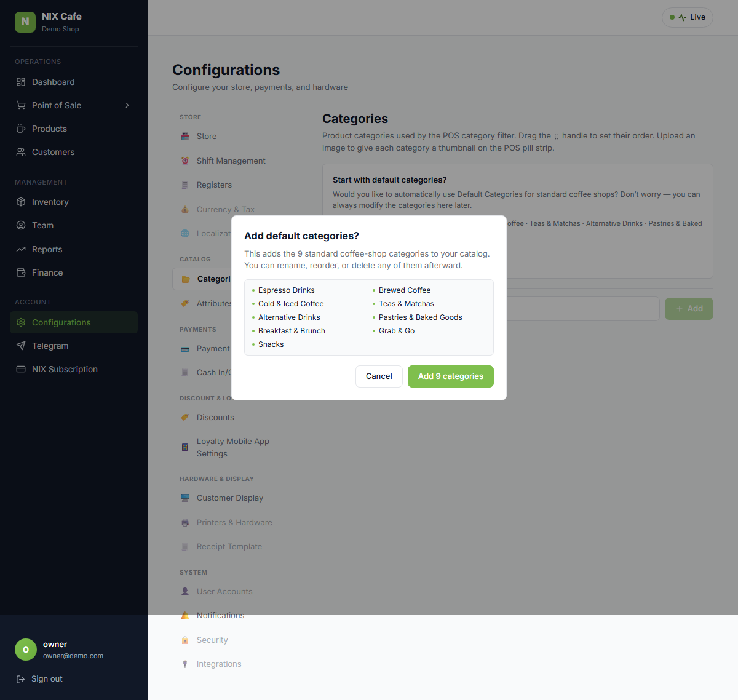Click the Shift Management clock icon
Image resolution: width=738 pixels, height=700 pixels.
pos(185,161)
